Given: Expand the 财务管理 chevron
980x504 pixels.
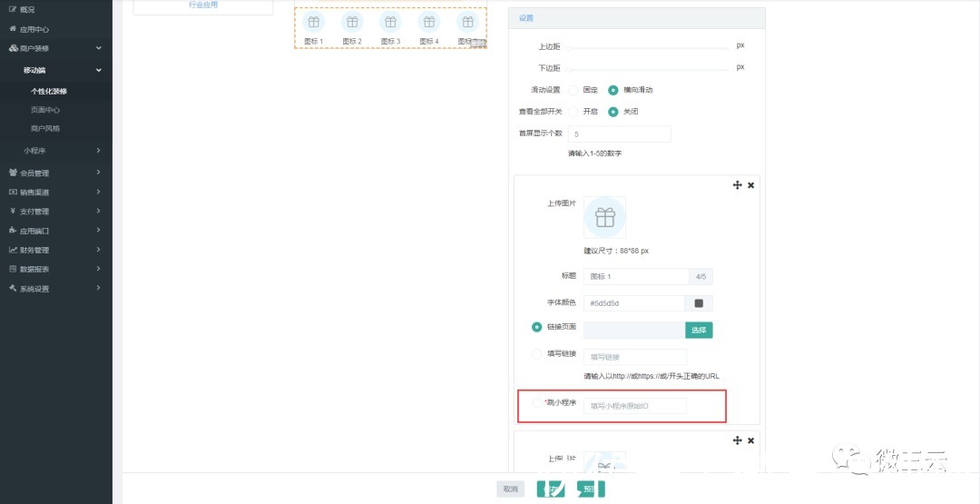Looking at the screenshot, I should (x=99, y=250).
